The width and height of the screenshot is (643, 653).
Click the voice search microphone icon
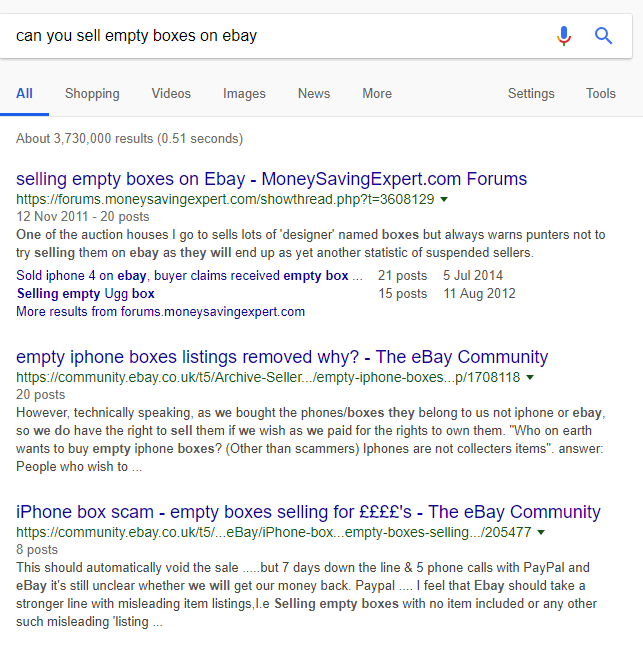tap(563, 36)
